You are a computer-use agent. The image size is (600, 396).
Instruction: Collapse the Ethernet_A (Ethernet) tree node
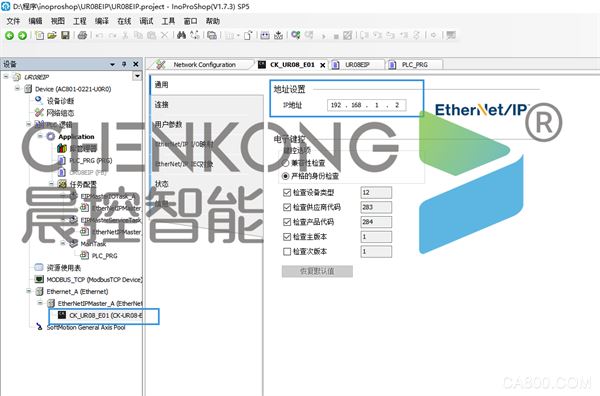pyautogui.click(x=29, y=292)
